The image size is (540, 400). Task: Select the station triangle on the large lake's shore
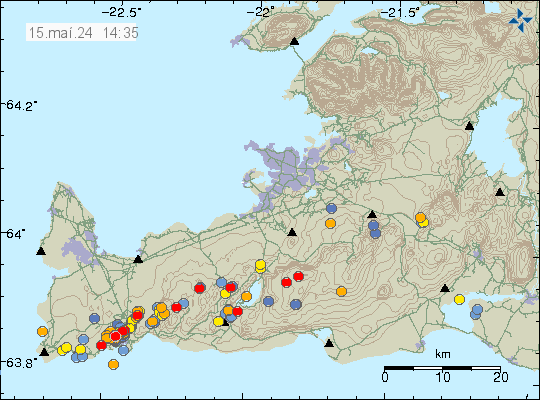469,126
